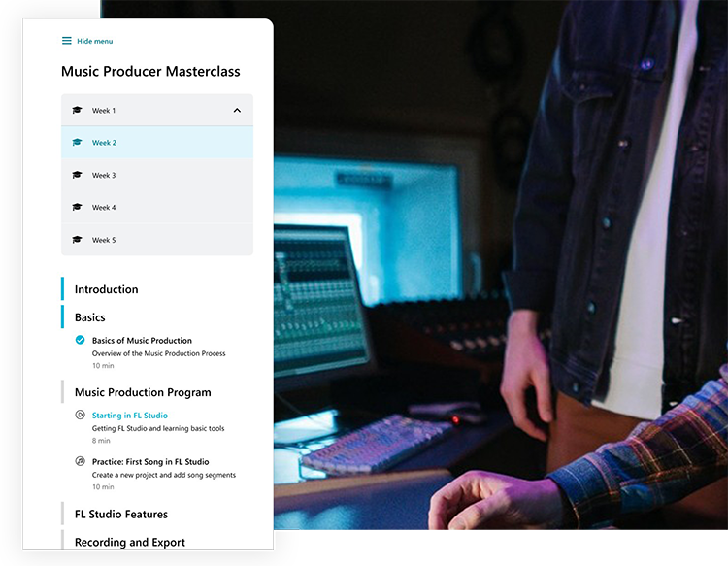
Task: Open Week 5 module
Action: tap(157, 240)
